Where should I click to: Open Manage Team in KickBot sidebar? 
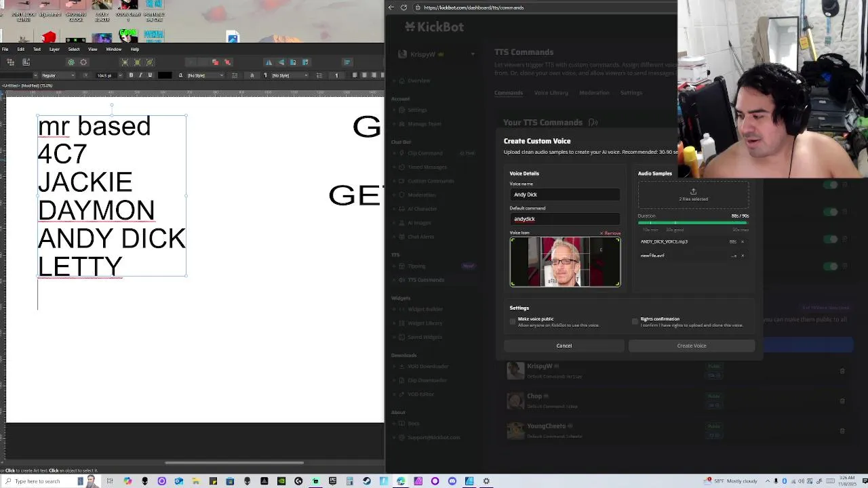coord(425,124)
